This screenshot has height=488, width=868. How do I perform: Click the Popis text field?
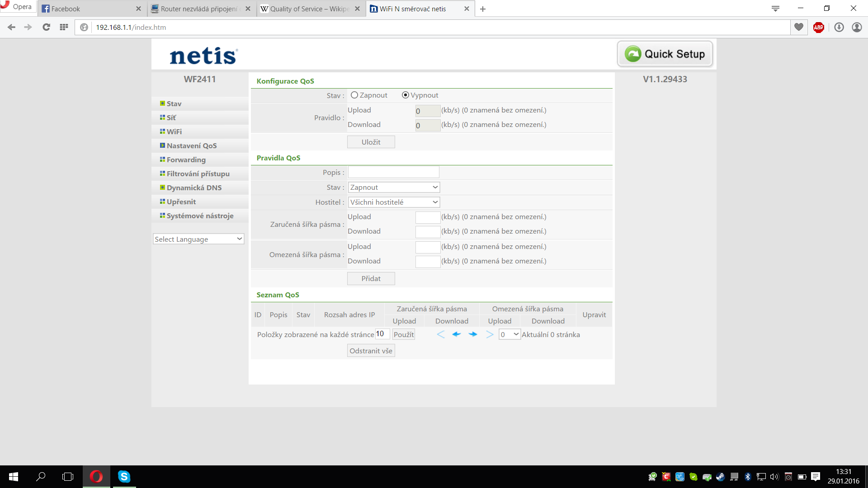tap(393, 172)
